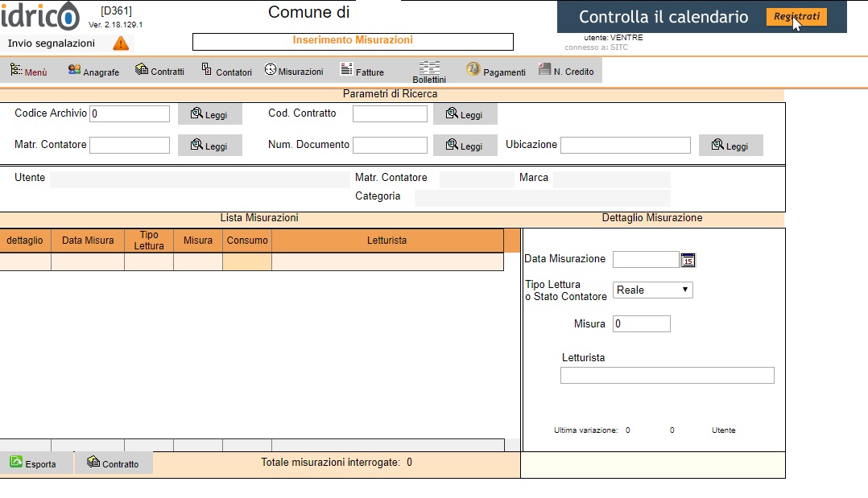Click the Num. Documento input field

point(390,145)
